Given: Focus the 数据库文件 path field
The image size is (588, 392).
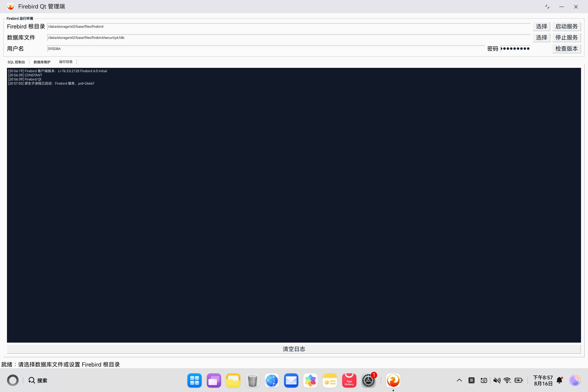Looking at the screenshot, I should pyautogui.click(x=289, y=38).
